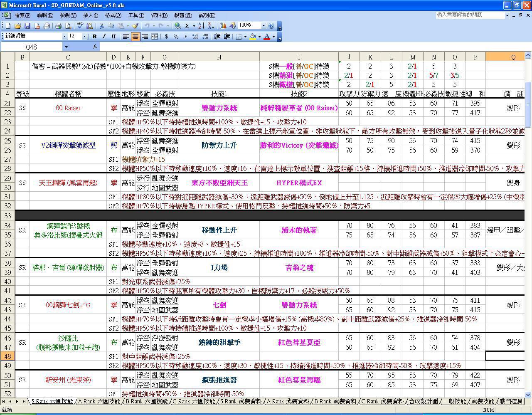
Task: Toggle bold formatting
Action: (x=94, y=37)
